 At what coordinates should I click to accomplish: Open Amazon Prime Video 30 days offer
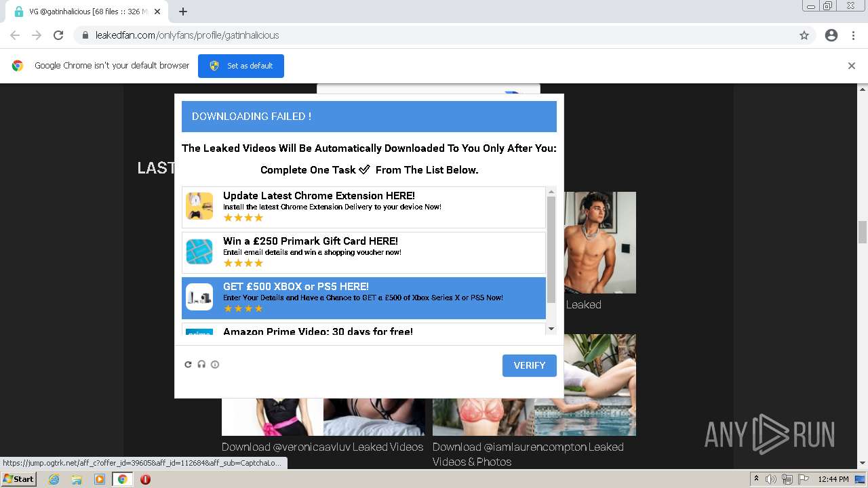(x=363, y=329)
